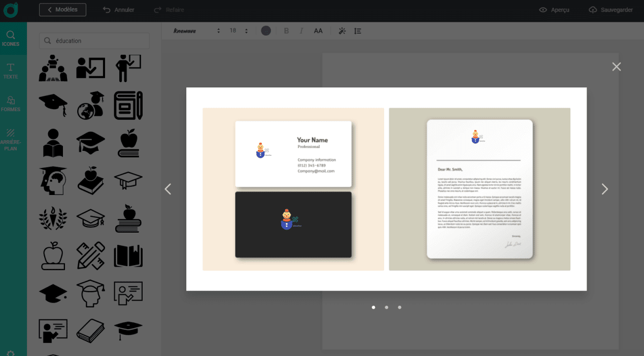Go to next preview slide arrow
Viewport: 644px width, 356px height.
click(604, 189)
